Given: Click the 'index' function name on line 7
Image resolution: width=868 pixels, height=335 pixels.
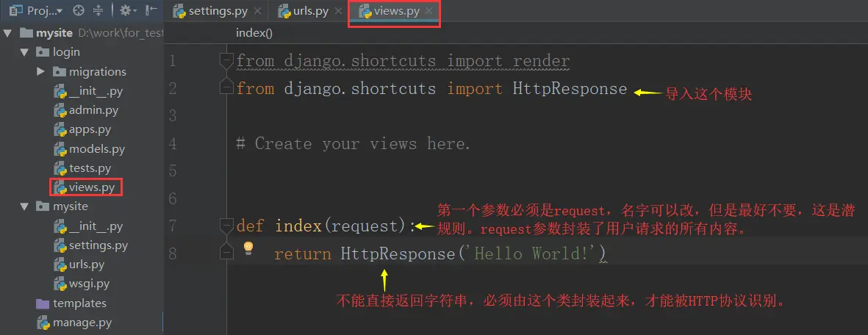Looking at the screenshot, I should click(298, 226).
